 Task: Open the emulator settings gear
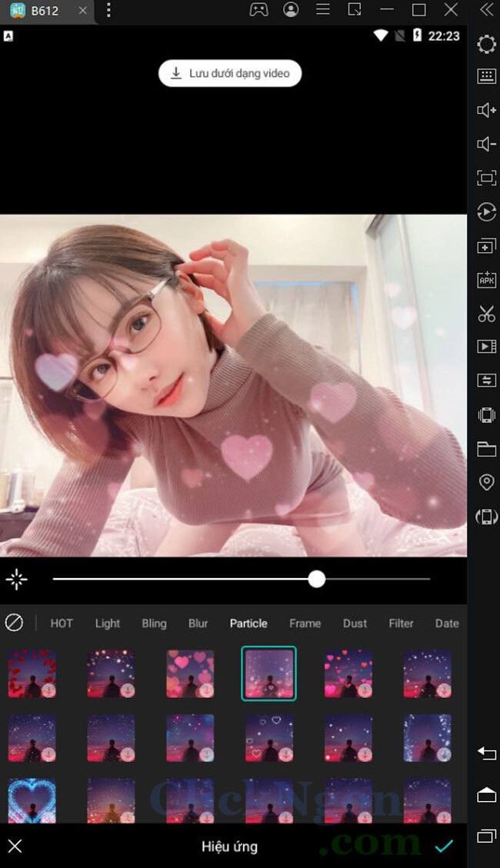click(486, 44)
